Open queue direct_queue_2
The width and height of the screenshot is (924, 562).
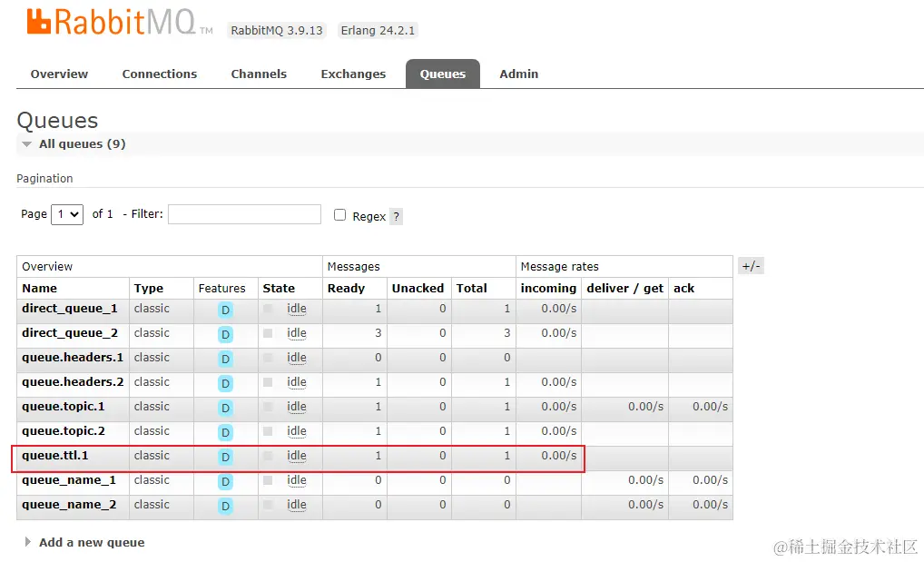pos(70,333)
